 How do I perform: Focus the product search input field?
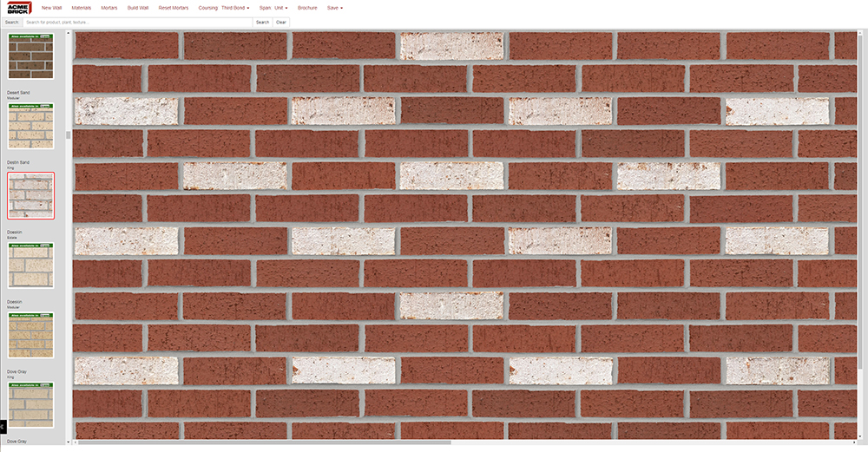137,22
